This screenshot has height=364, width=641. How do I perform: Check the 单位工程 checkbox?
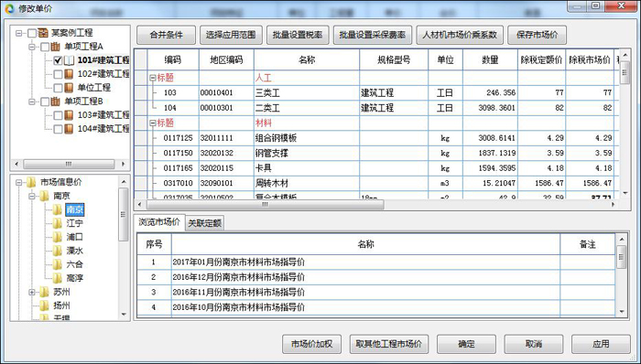pyautogui.click(x=58, y=88)
